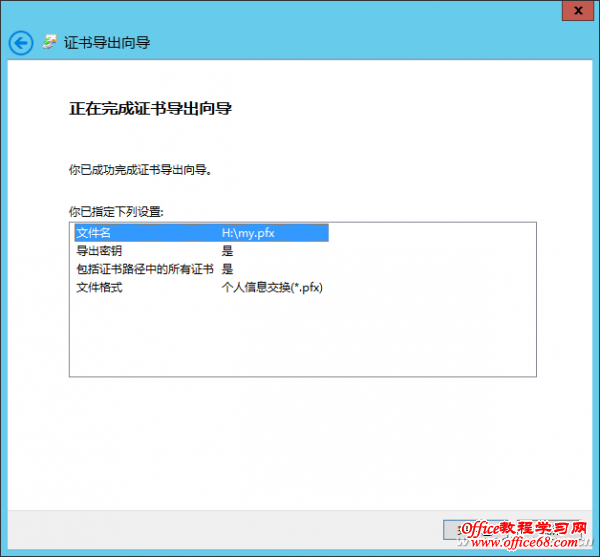The height and width of the screenshot is (557, 600).
Task: Click the certificate wizard icon beside the title
Action: point(49,42)
